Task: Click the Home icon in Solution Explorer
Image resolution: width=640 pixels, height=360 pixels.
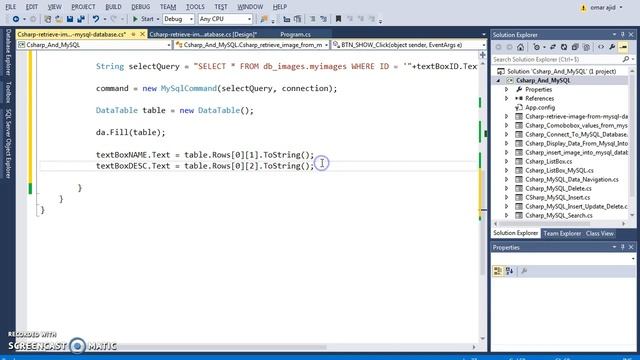Action: point(520,47)
